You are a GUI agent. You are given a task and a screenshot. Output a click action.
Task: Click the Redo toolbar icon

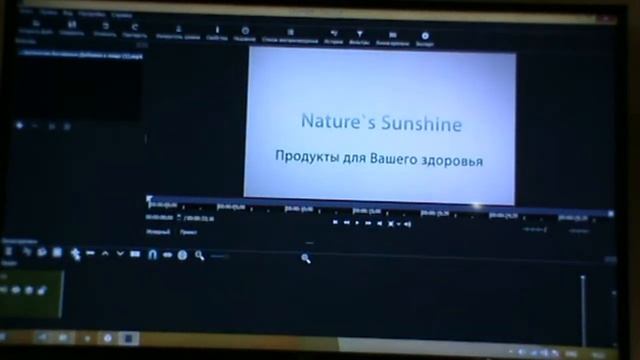[135, 27]
